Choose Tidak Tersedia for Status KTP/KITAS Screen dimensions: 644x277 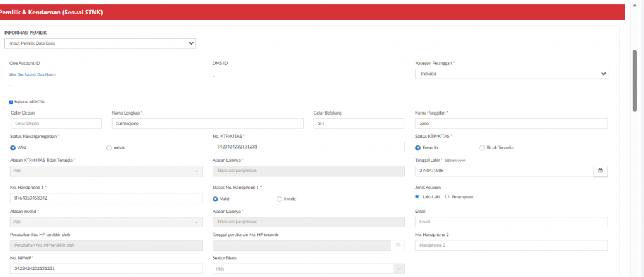point(482,148)
